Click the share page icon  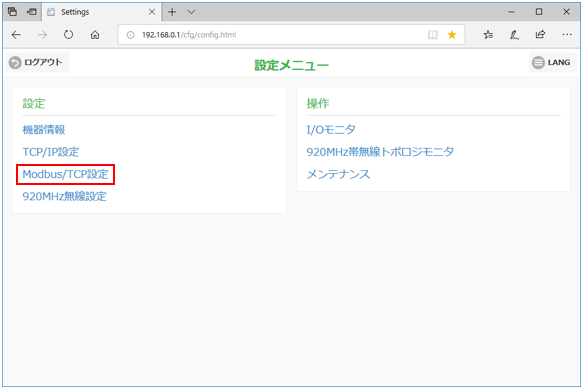540,35
